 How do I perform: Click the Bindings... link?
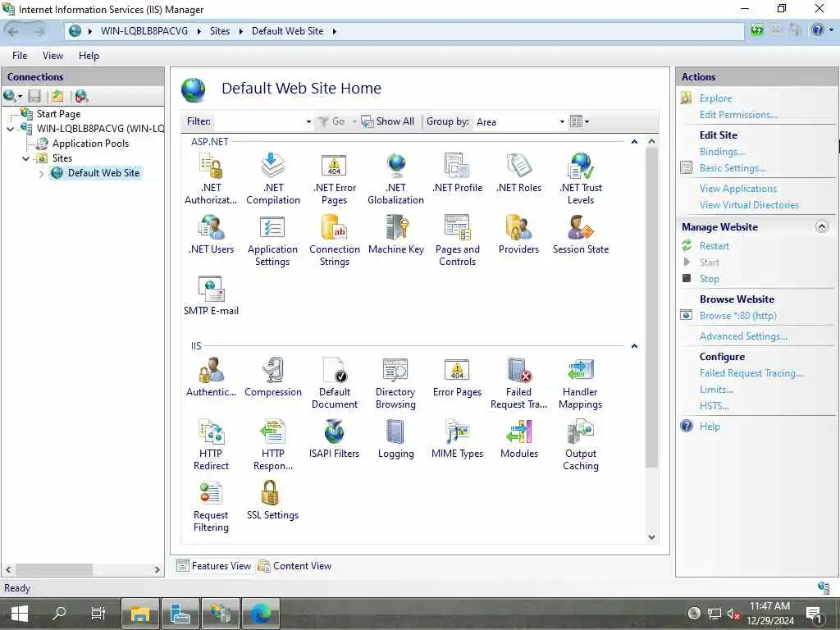point(722,152)
